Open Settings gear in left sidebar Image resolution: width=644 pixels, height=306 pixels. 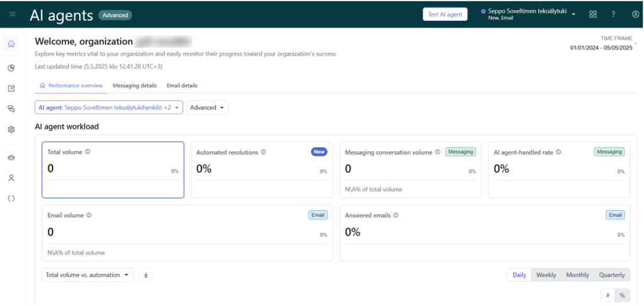[x=11, y=130]
